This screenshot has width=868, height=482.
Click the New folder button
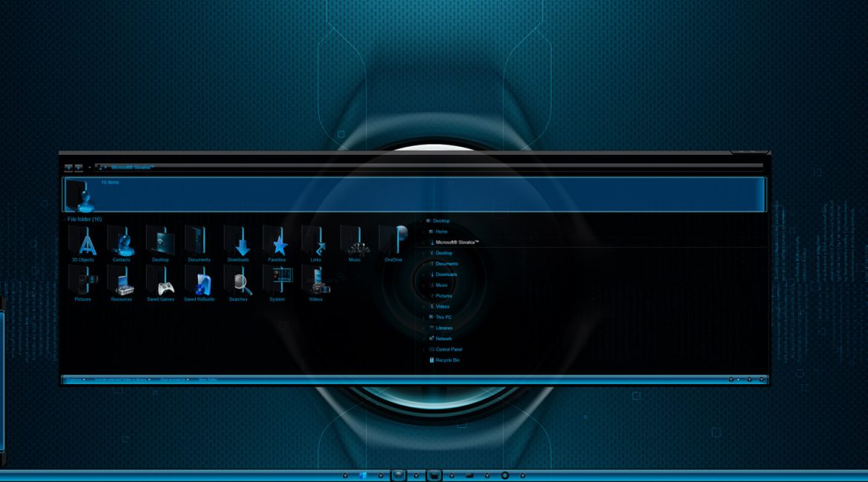207,380
